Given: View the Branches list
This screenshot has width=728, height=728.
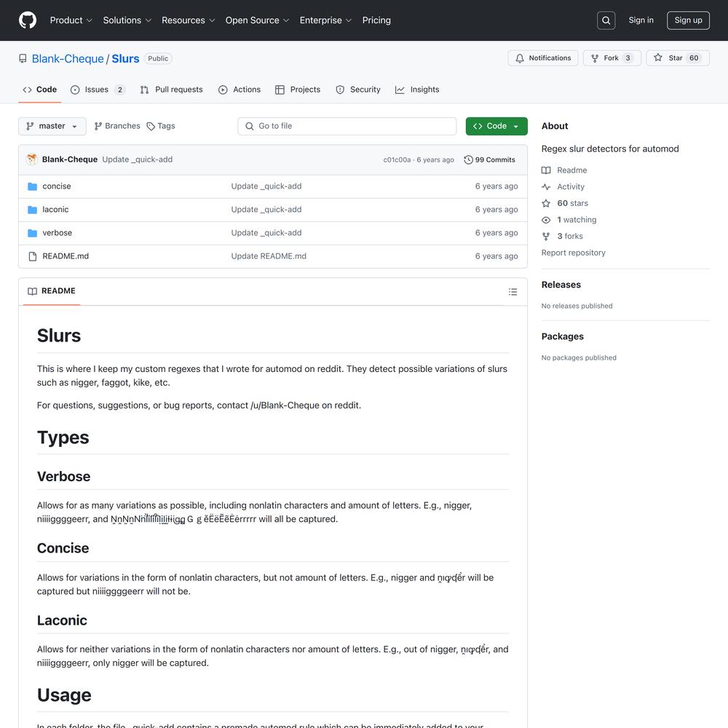Looking at the screenshot, I should [x=117, y=126].
